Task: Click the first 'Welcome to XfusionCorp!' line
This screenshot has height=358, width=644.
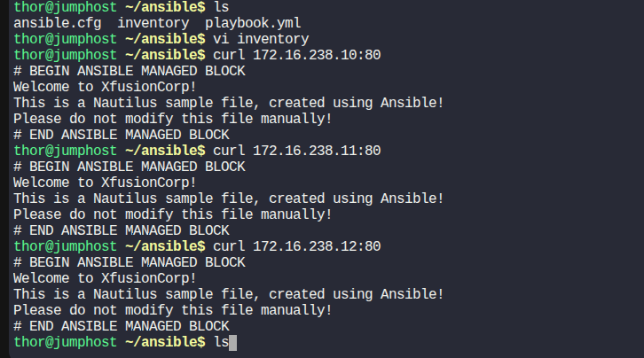Action: click(x=106, y=87)
